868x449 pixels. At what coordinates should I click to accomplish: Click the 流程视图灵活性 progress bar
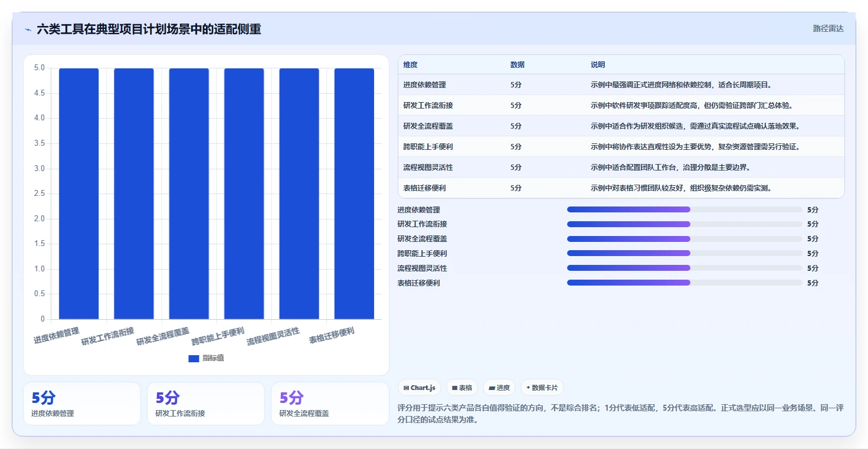click(x=684, y=268)
